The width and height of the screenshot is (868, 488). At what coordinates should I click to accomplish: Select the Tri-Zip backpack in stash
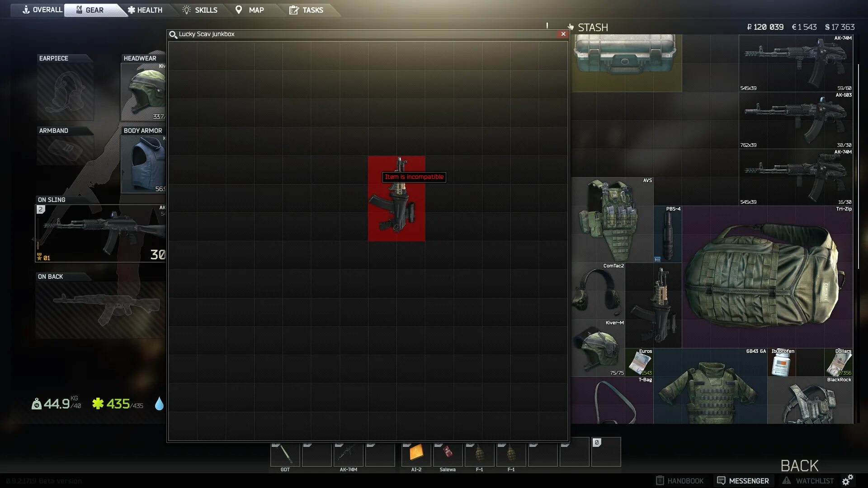pos(767,277)
